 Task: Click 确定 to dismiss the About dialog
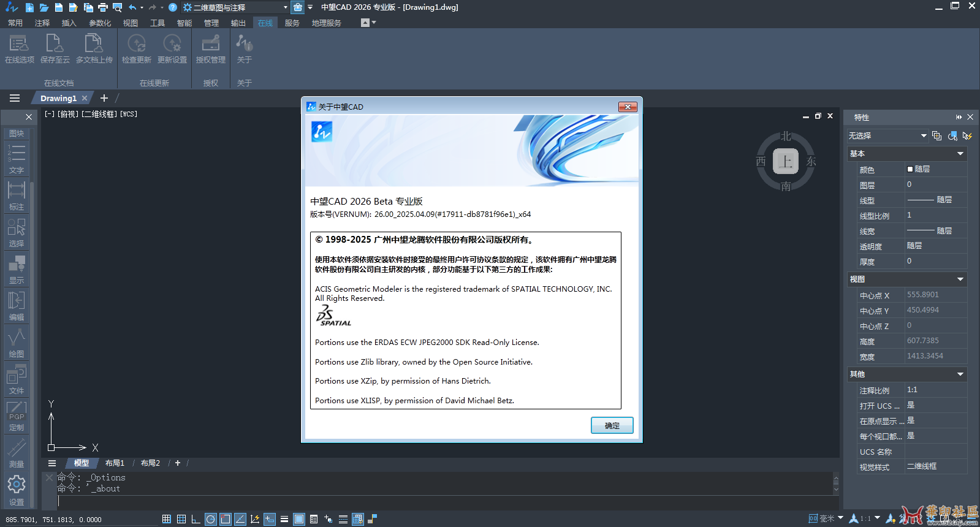(612, 425)
